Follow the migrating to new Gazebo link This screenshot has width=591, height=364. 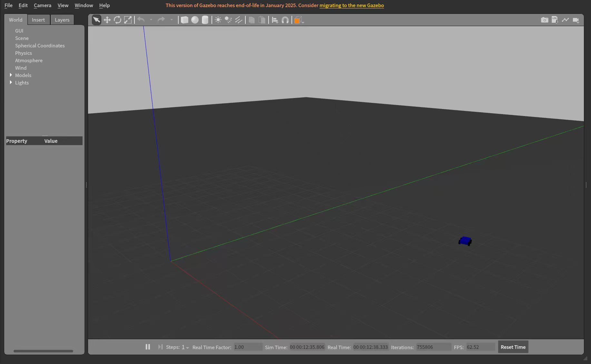(x=351, y=5)
